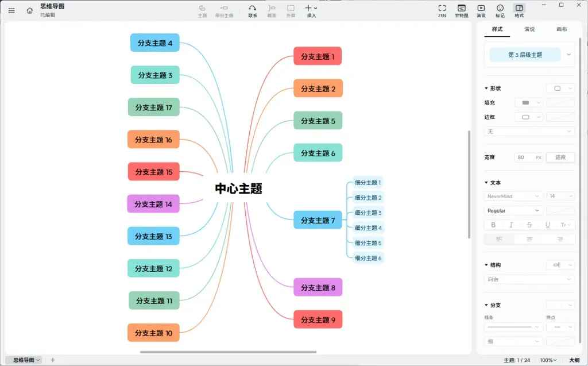Click the 大纲 outline button
Viewport: 588px width, 366px height.
tap(574, 360)
